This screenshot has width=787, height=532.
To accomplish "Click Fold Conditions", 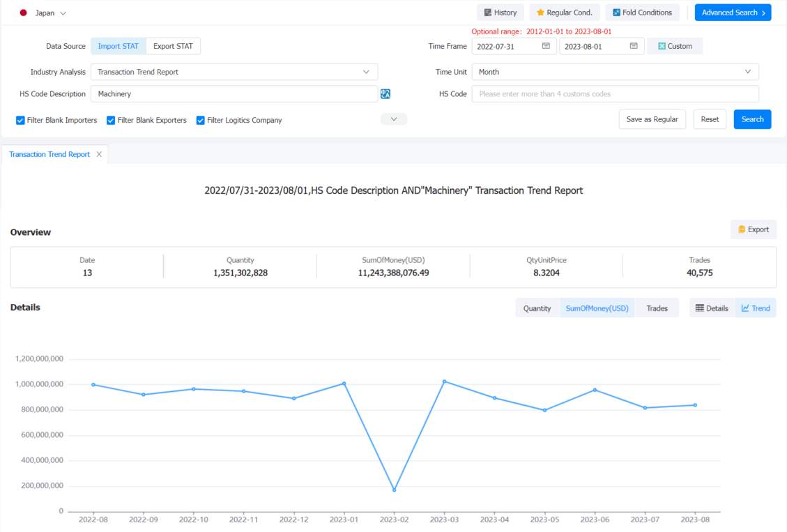I will tap(642, 13).
